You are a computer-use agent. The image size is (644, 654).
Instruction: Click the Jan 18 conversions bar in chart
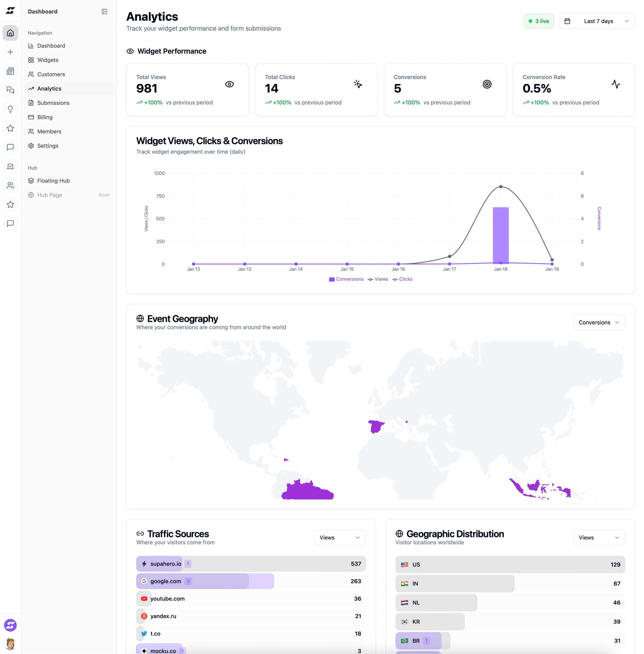(500, 235)
